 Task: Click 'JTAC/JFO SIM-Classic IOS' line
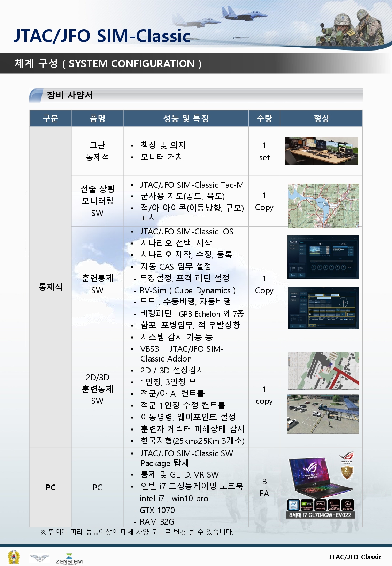coord(187,232)
